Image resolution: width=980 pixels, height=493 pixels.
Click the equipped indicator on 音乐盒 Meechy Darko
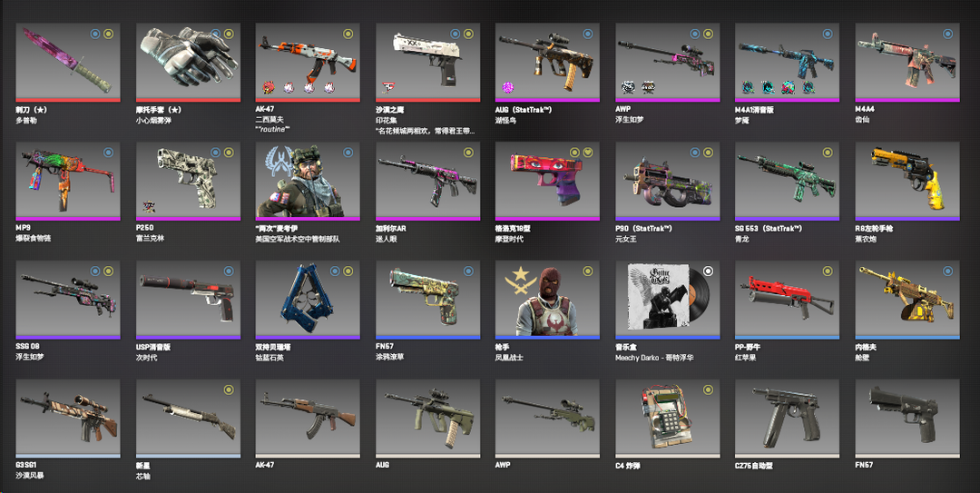[x=708, y=271]
